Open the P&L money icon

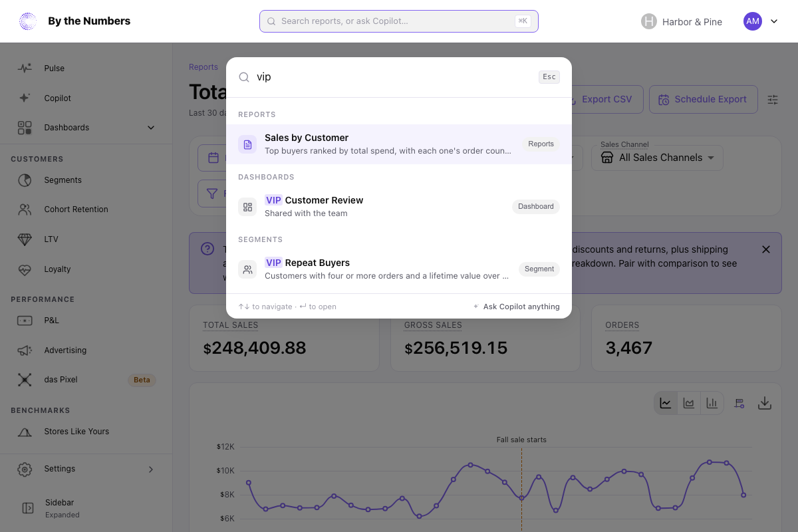pyautogui.click(x=25, y=321)
